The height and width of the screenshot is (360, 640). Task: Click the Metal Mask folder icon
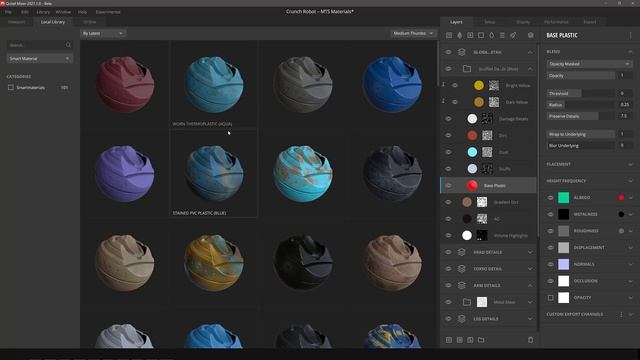click(467, 302)
